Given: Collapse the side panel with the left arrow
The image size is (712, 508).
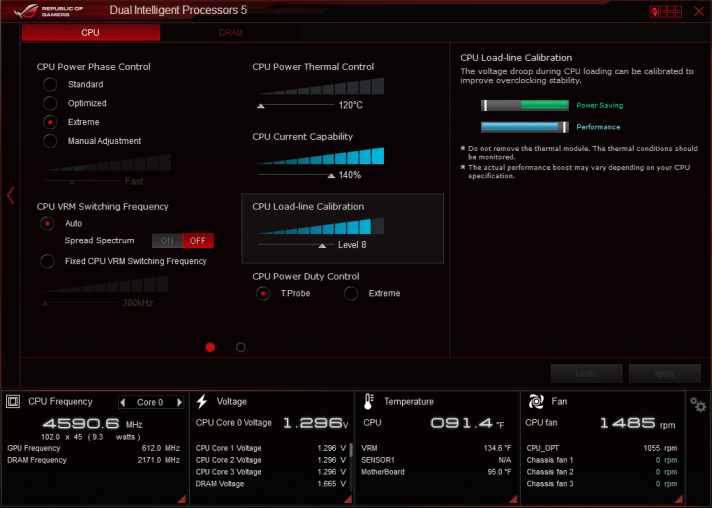Looking at the screenshot, I should coord(10,195).
